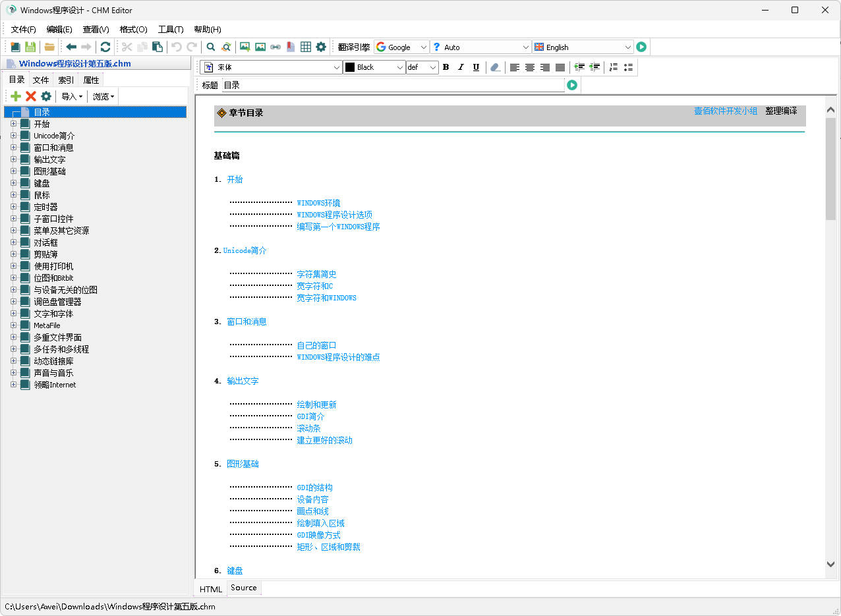Go forward with the right arrow icon

[x=86, y=47]
